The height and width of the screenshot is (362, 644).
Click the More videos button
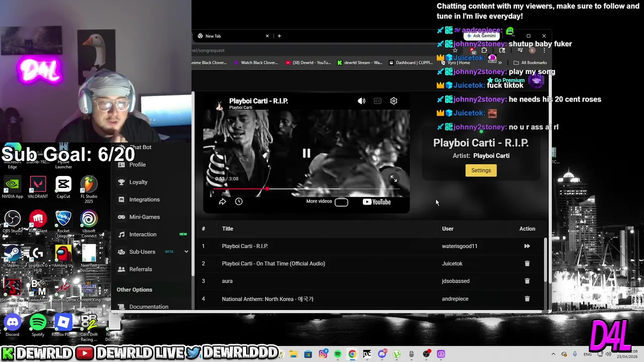pyautogui.click(x=327, y=202)
